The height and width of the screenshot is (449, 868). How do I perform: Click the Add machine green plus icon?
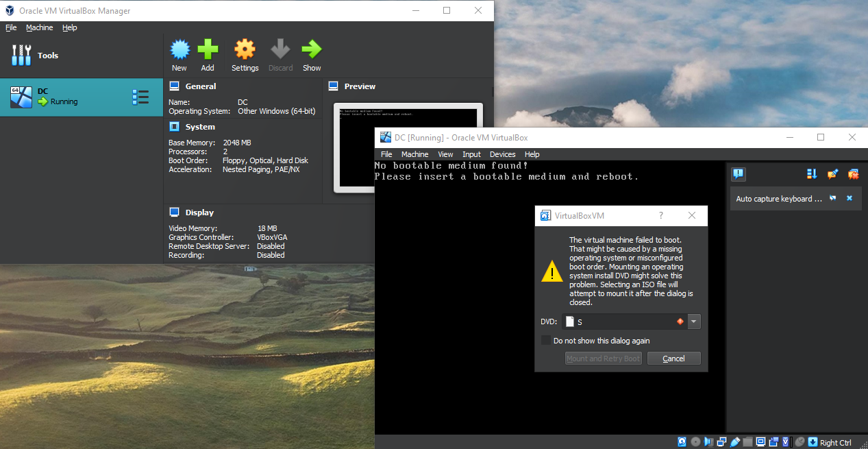coord(208,49)
